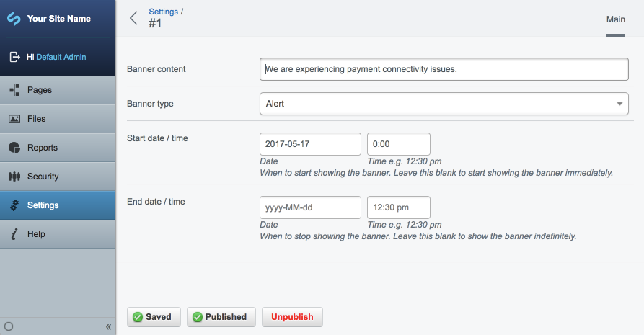Click the Saved button

click(154, 317)
